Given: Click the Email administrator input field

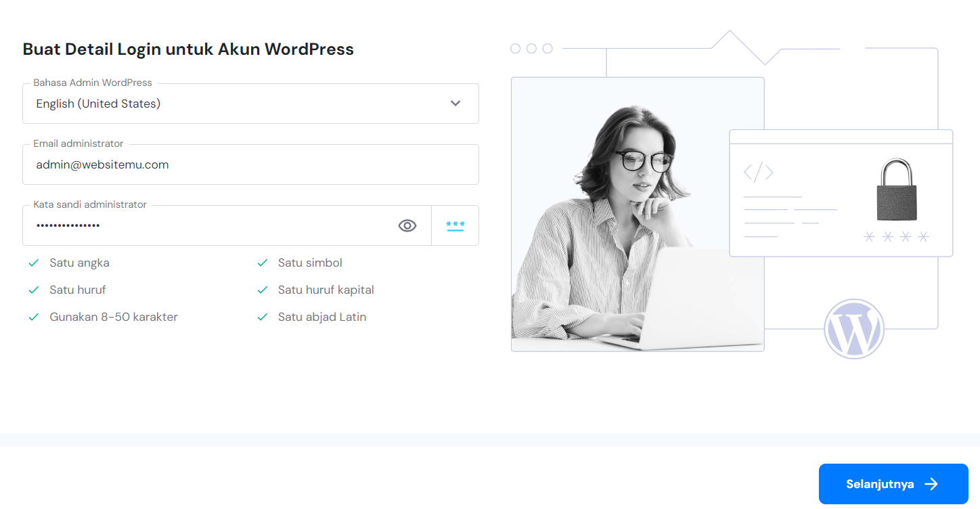Looking at the screenshot, I should tap(250, 164).
